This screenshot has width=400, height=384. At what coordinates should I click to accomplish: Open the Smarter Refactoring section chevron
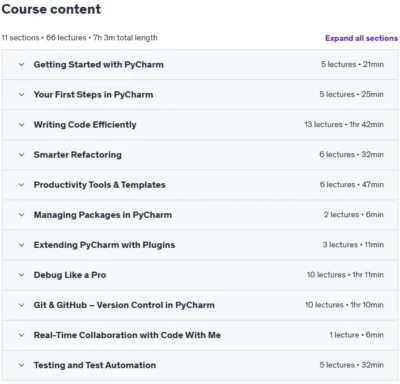[x=21, y=155]
